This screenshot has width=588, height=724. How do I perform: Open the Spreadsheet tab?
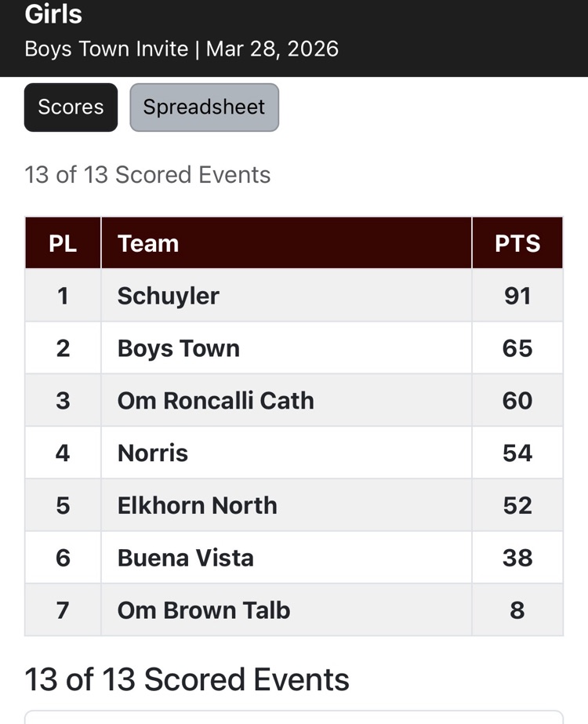[x=204, y=107]
